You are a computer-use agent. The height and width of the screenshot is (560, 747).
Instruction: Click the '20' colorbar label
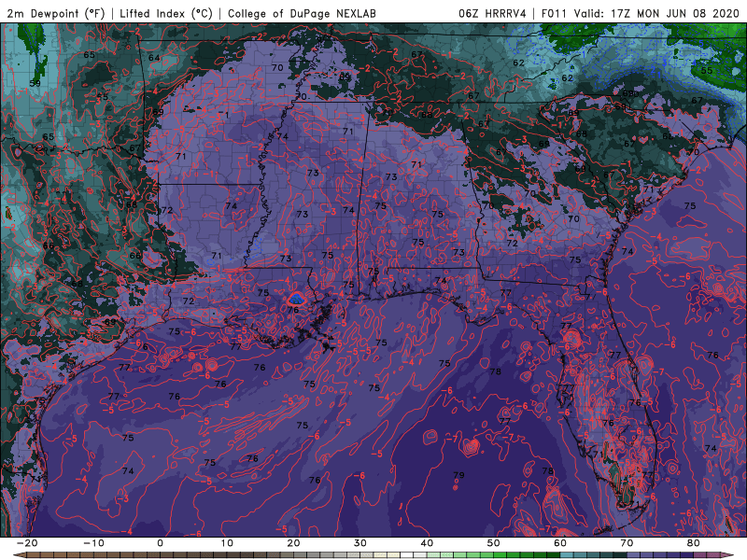click(293, 543)
